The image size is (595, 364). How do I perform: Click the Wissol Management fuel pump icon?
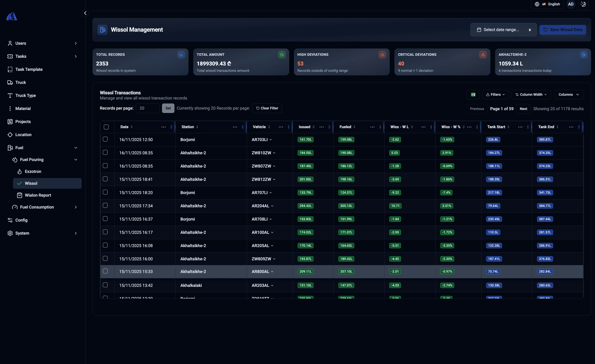click(102, 30)
